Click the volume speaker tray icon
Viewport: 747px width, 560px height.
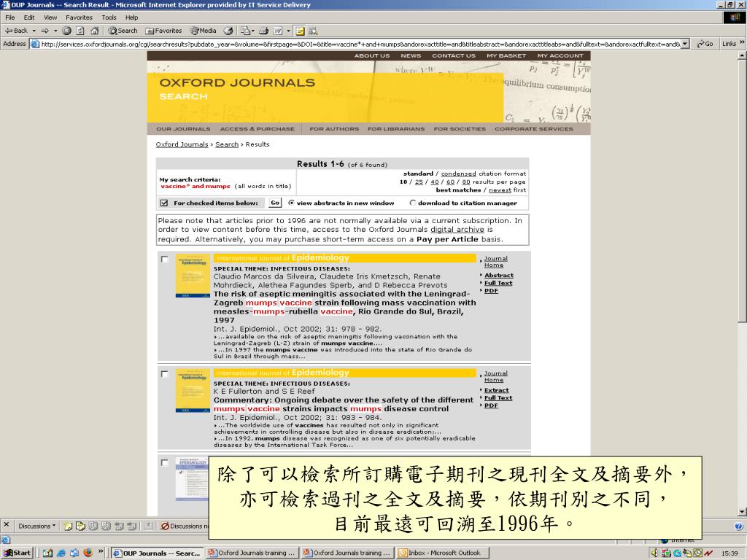[654, 553]
